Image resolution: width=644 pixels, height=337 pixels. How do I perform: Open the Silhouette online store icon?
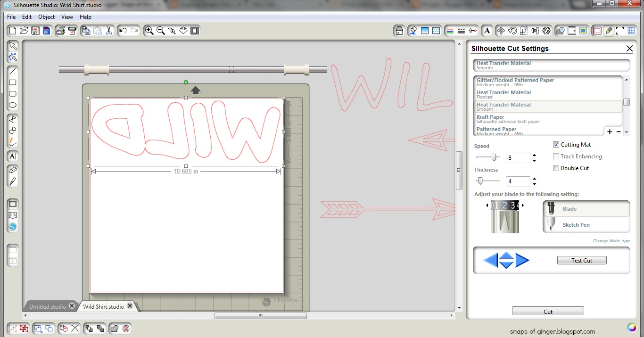[13, 227]
